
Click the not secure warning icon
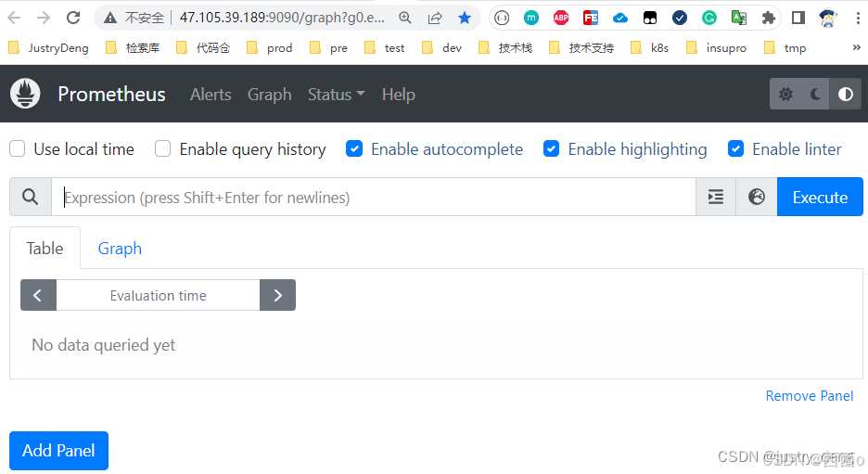click(110, 19)
